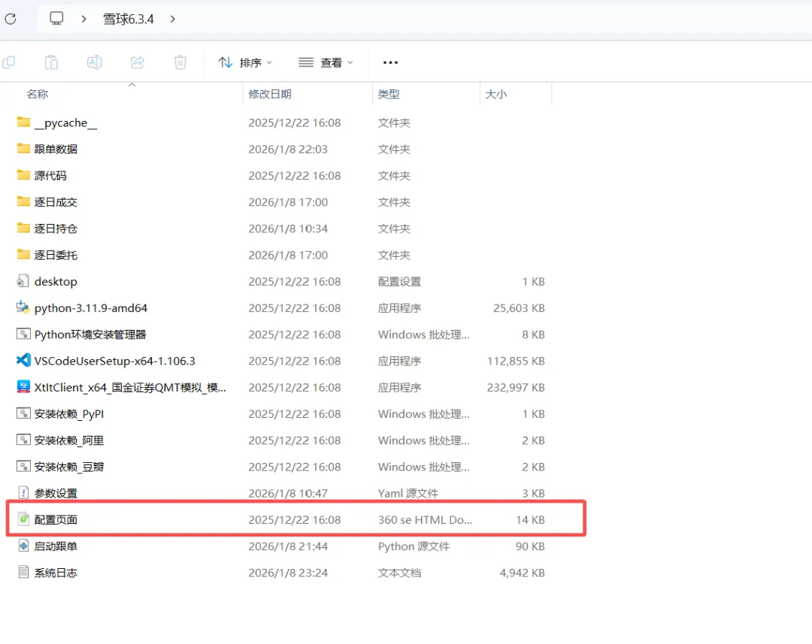Sort by the 大小 column header
This screenshot has width=812, height=644.
pos(495,94)
